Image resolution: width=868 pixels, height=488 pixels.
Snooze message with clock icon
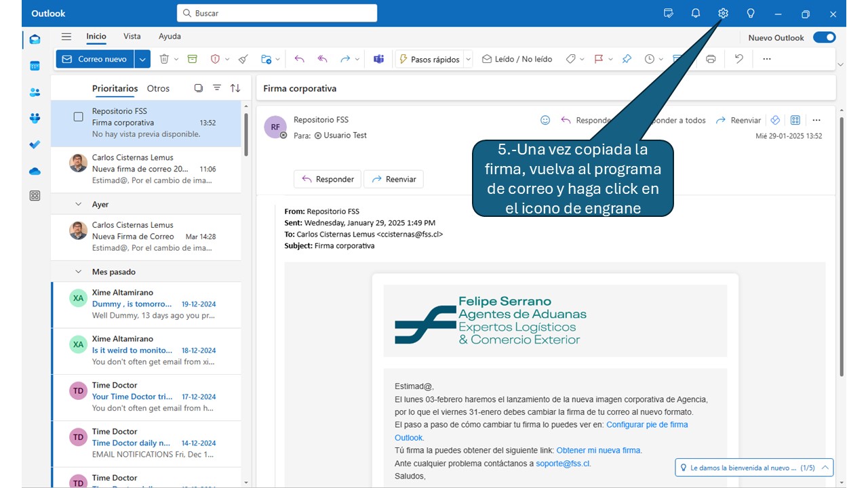(650, 59)
